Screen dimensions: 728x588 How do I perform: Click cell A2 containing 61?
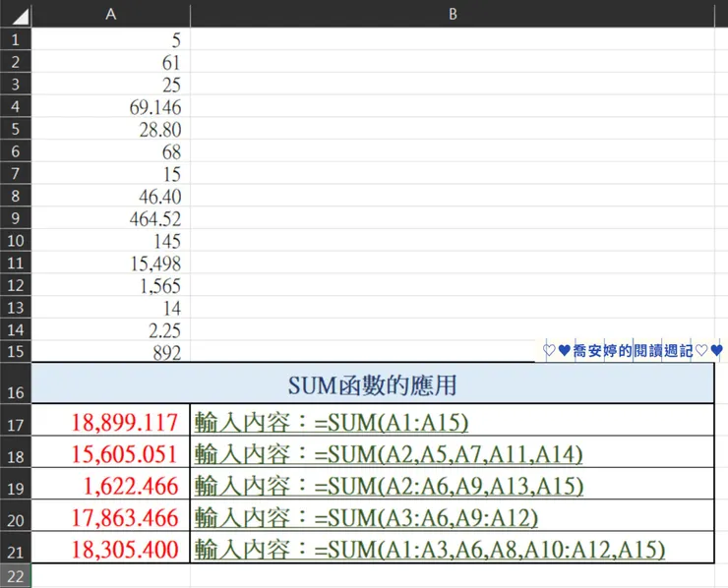tap(110, 61)
